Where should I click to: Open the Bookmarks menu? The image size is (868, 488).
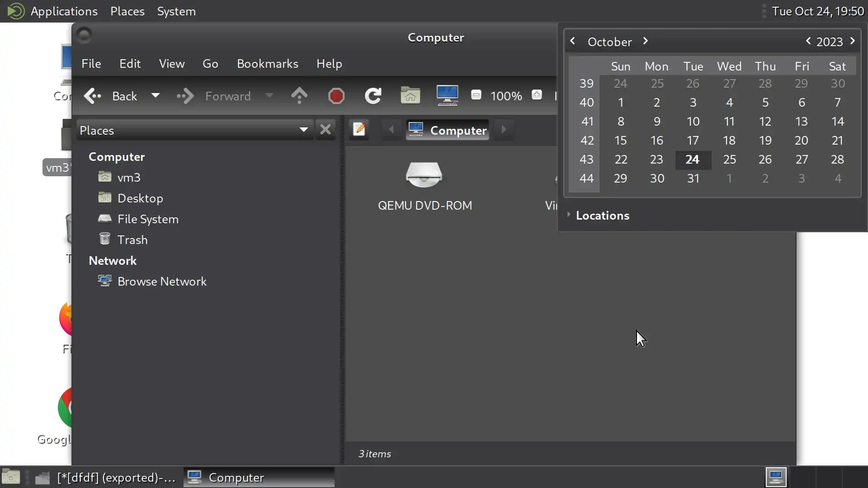(x=267, y=64)
